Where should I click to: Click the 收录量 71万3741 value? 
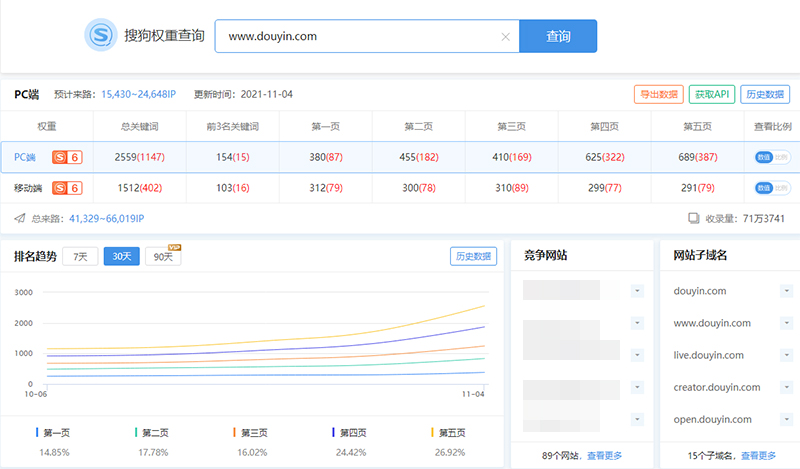click(x=763, y=218)
